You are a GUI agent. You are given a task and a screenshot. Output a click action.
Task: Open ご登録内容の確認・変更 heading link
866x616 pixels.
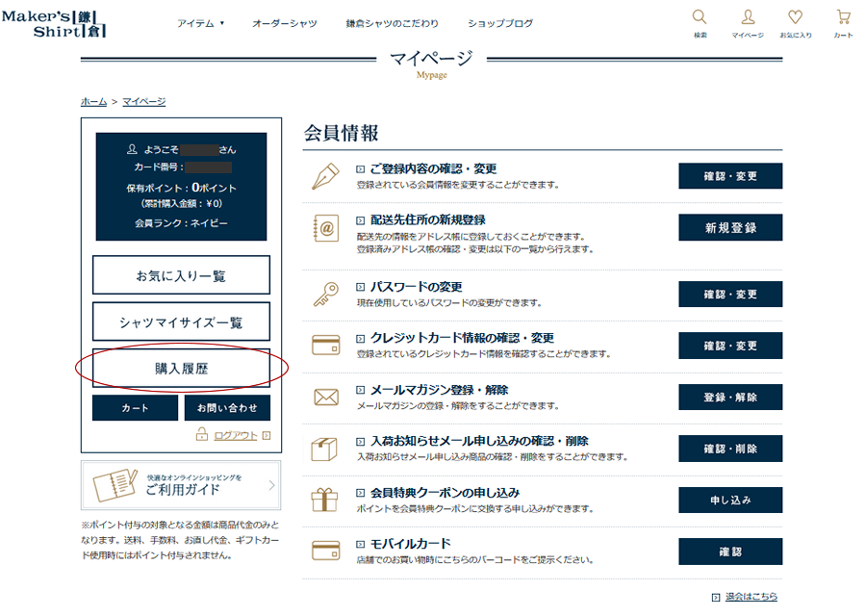433,169
